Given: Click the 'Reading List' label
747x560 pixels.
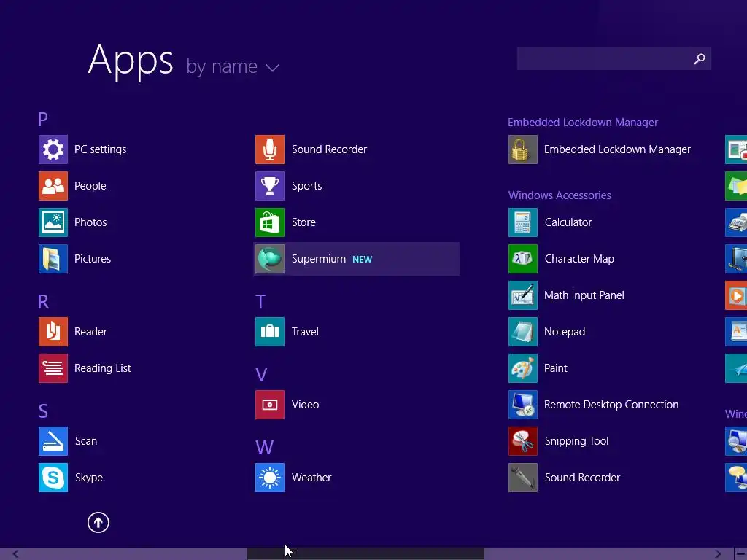Looking at the screenshot, I should 102,368.
